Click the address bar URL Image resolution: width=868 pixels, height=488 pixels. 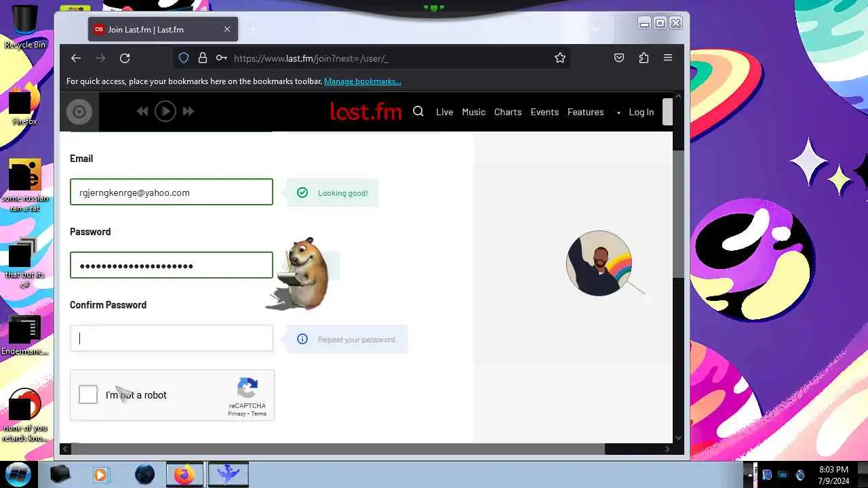311,58
